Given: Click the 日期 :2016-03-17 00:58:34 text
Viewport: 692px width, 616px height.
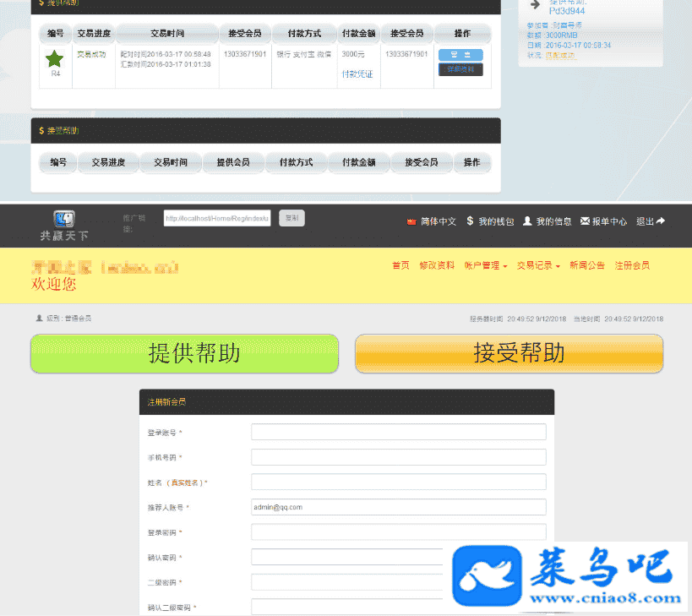Looking at the screenshot, I should [569, 46].
